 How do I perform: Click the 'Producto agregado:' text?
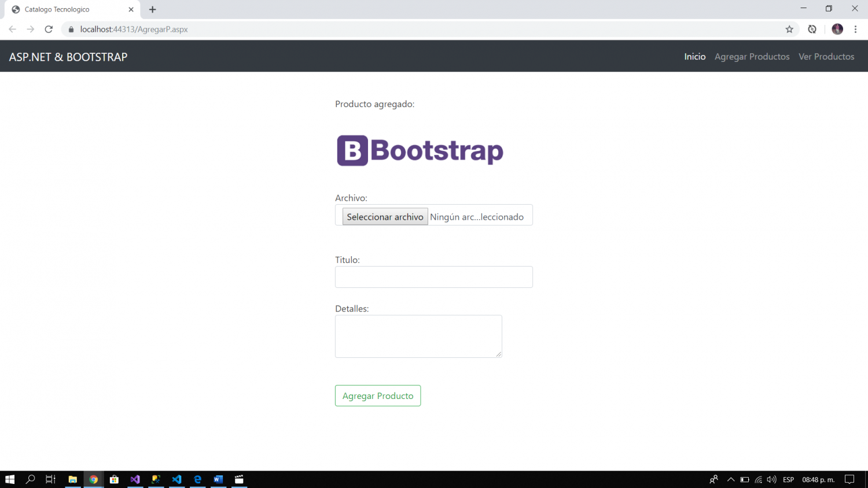click(375, 104)
